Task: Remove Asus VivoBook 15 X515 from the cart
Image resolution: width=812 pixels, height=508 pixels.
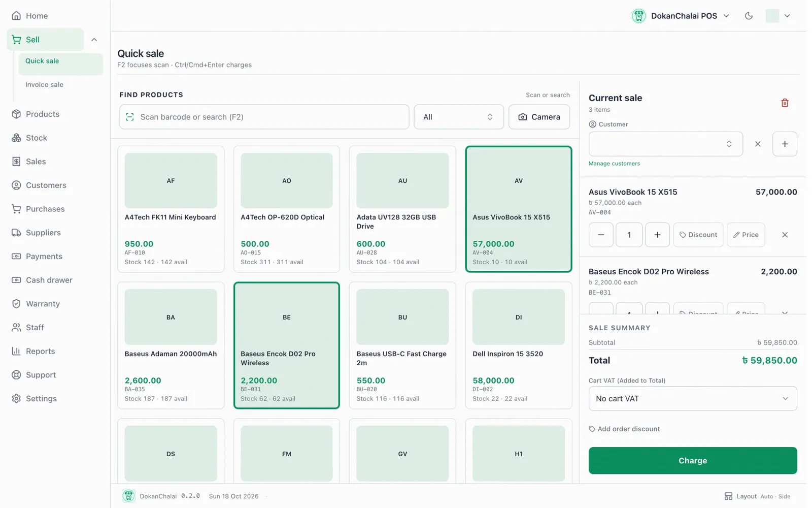Action: [785, 235]
